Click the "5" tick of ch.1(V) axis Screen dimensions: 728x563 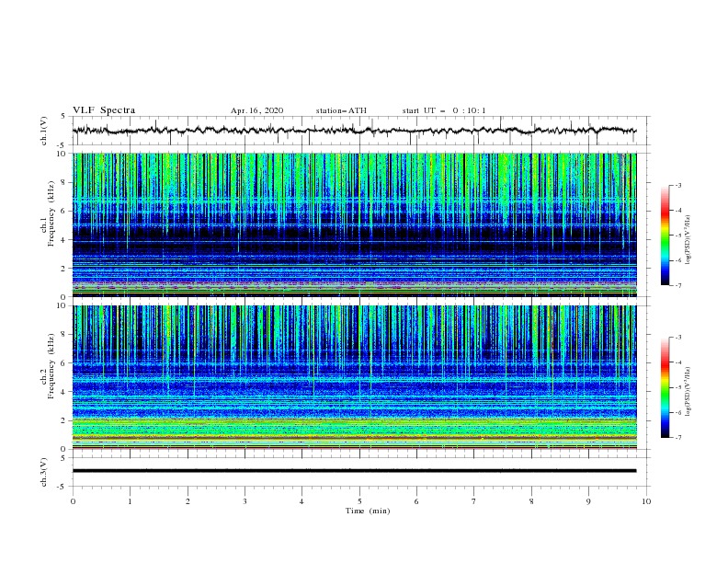click(64, 117)
